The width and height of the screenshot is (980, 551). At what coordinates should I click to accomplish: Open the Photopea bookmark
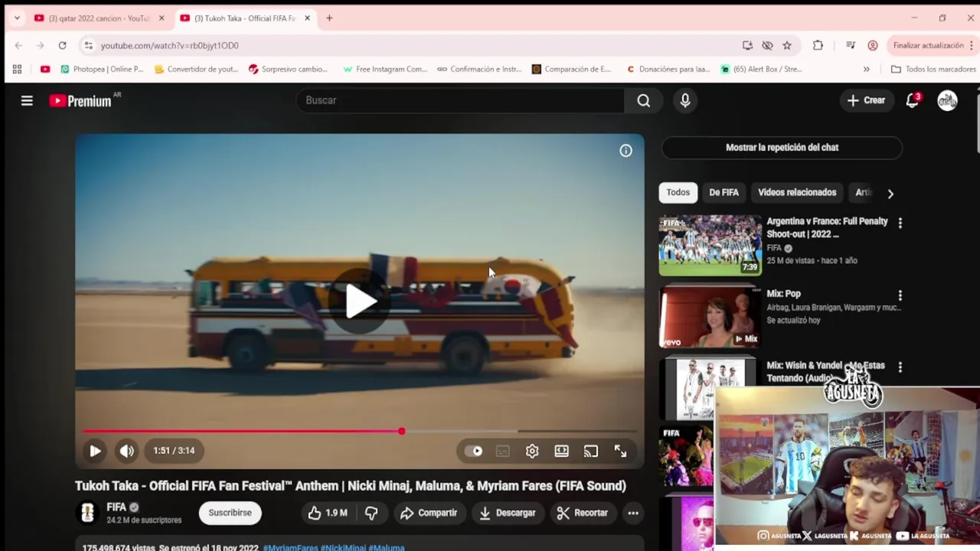[102, 69]
